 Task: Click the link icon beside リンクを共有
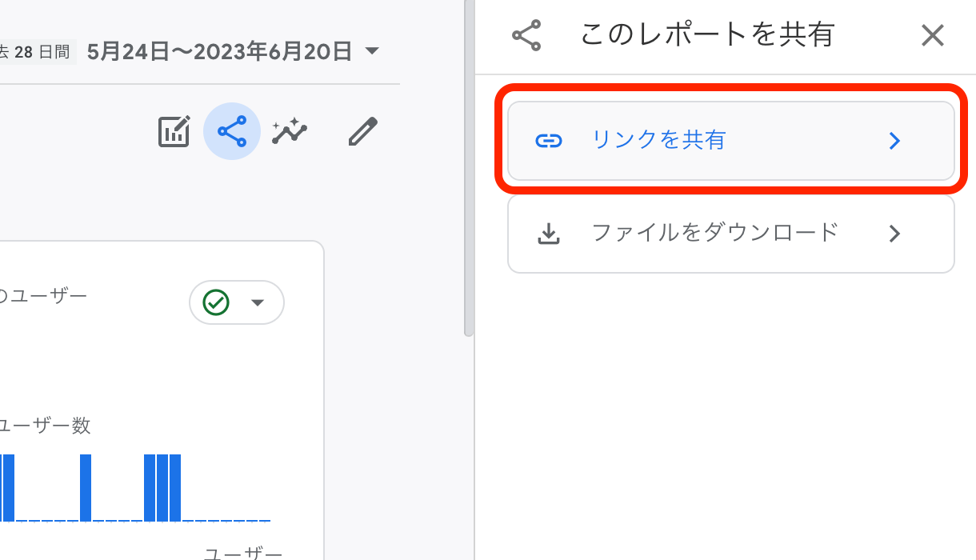[x=549, y=140]
